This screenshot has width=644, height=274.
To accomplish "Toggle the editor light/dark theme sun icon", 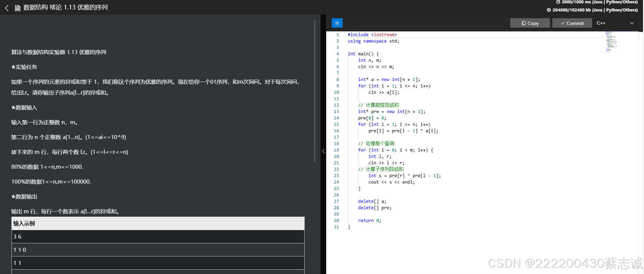I will click(337, 23).
